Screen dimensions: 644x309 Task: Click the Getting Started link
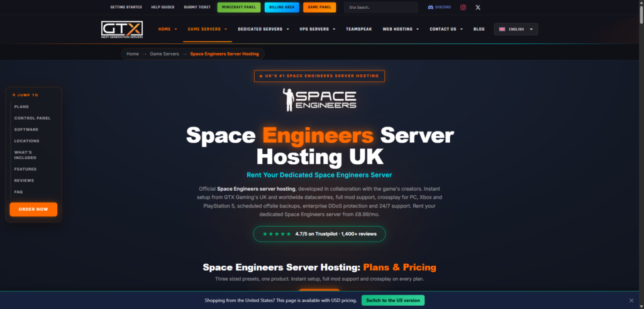126,8
